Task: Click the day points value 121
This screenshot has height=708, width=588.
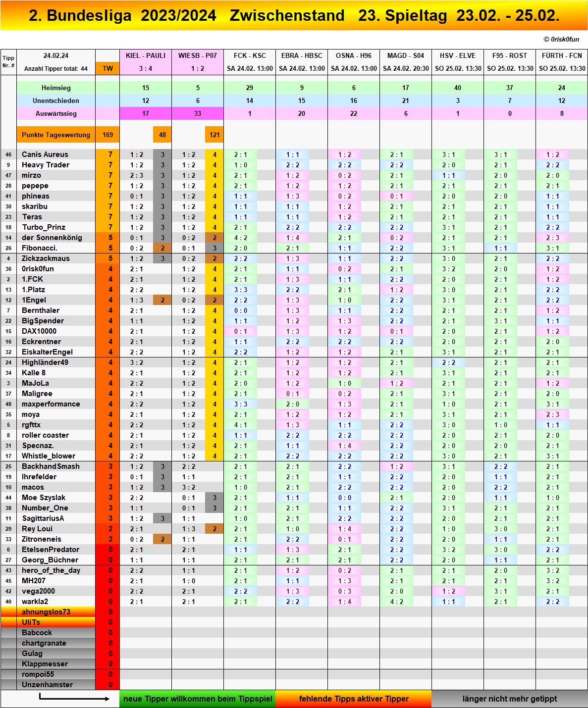Action: (214, 135)
